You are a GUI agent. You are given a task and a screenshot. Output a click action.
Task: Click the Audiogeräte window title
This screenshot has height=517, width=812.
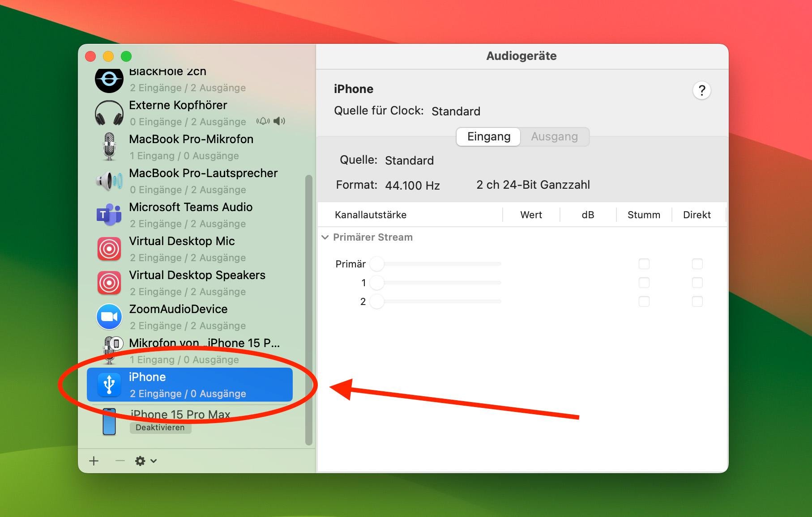click(x=521, y=56)
